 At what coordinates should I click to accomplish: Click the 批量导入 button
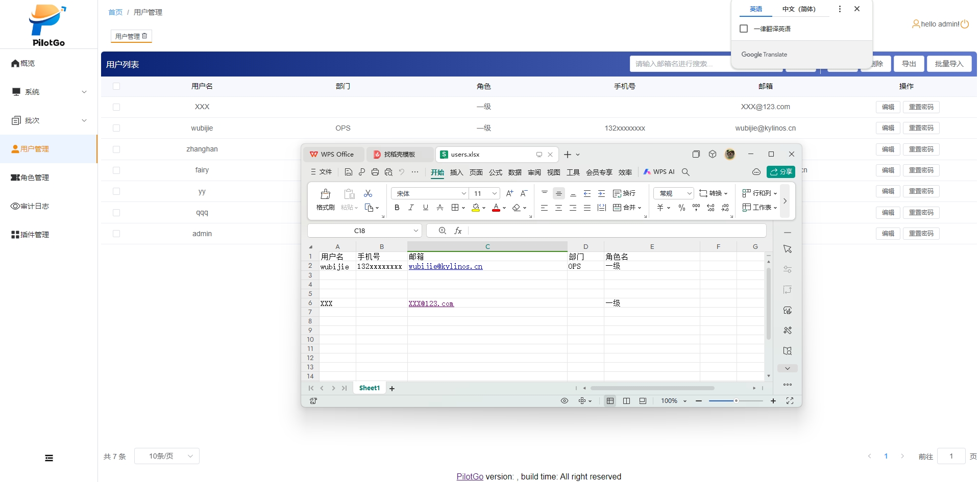click(x=949, y=64)
